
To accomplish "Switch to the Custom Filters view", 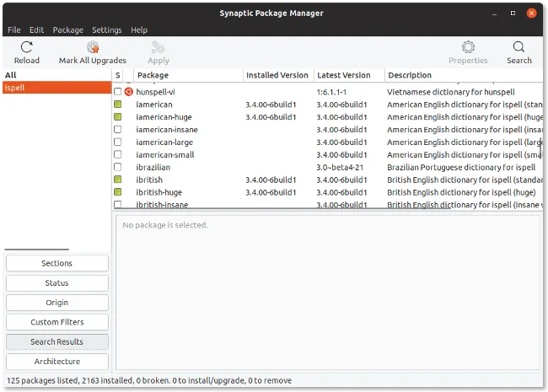I will tap(56, 322).
